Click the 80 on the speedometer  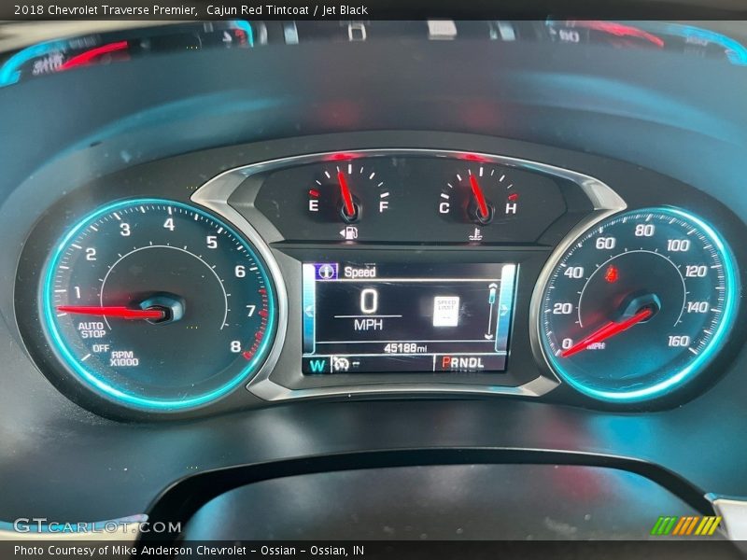pos(644,230)
